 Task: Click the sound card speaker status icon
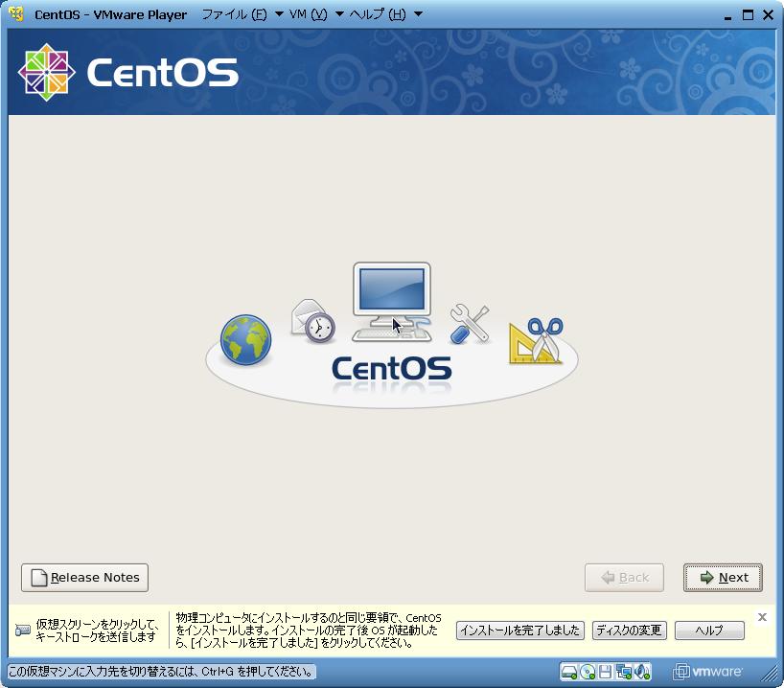642,671
